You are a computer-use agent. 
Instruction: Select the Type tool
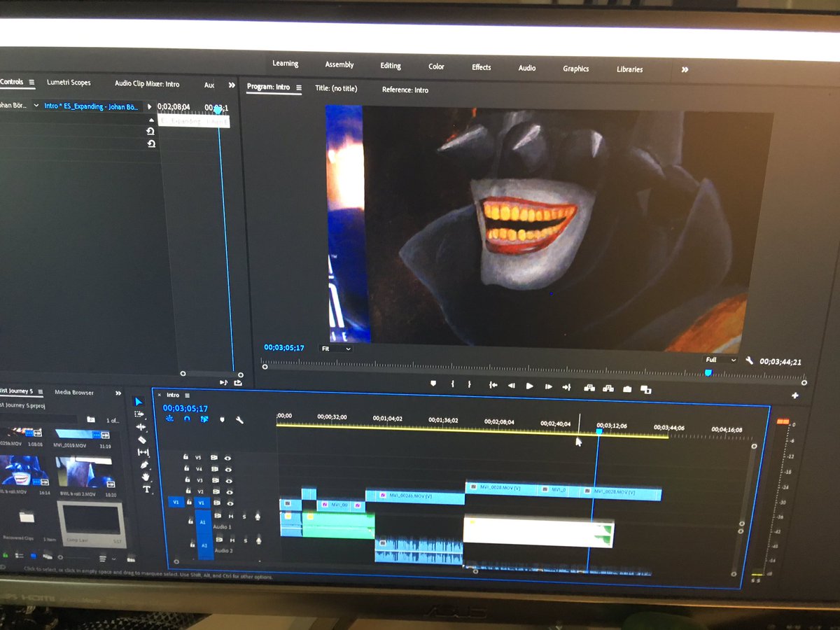click(147, 489)
